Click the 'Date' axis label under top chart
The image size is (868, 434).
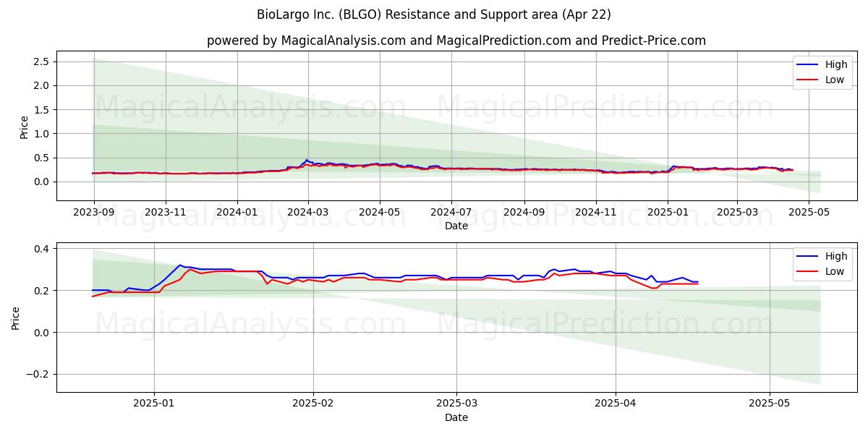[456, 226]
